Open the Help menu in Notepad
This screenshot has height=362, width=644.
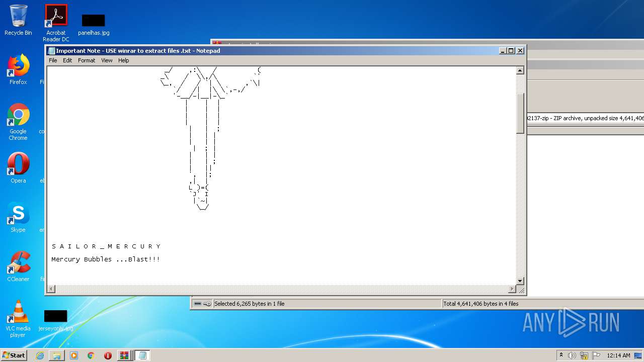(124, 60)
